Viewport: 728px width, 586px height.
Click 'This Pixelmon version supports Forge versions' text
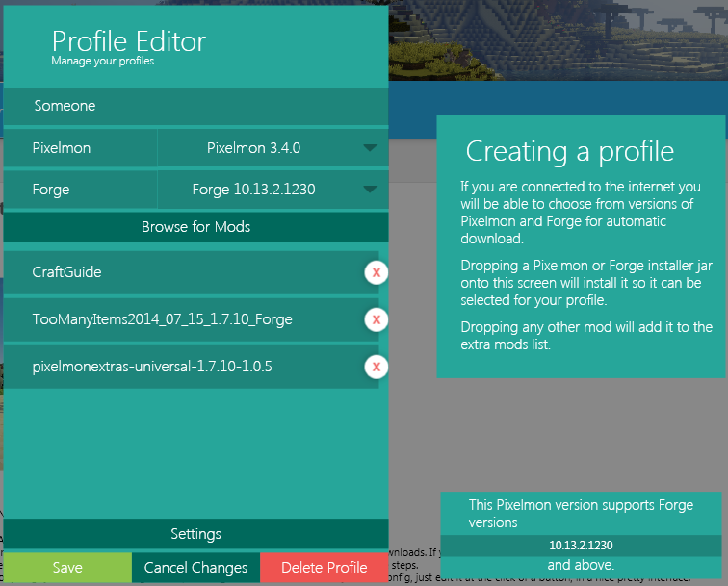(x=581, y=514)
